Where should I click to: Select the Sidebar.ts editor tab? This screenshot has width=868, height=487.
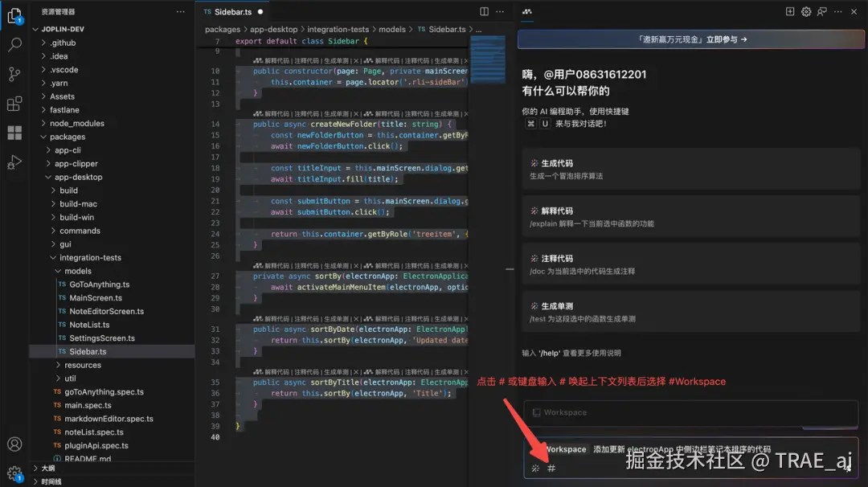point(234,11)
